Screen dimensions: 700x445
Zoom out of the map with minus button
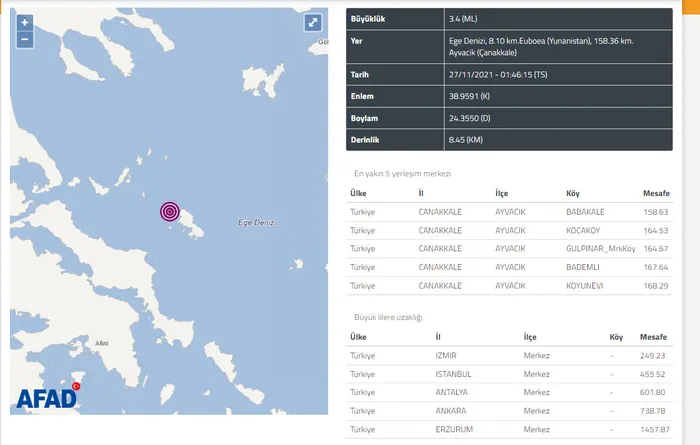25,40
